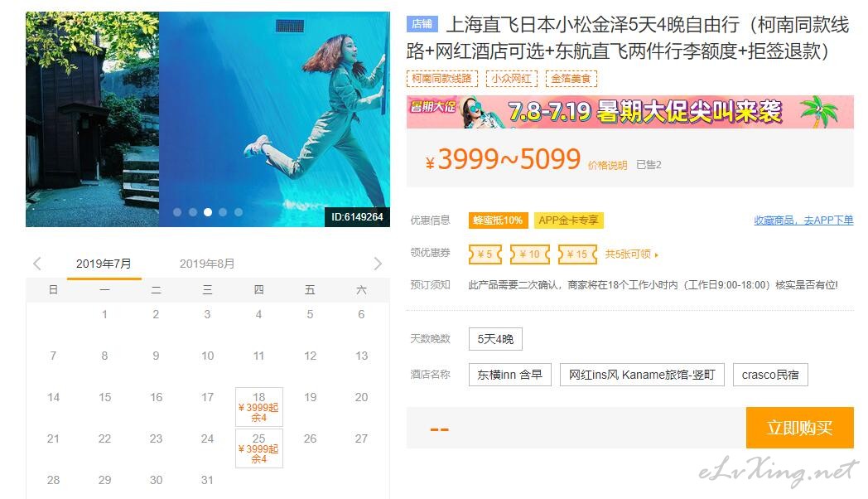Viewport: 868px width, 499px height.
Task: Click the blue 店铺 store badge
Action: 422,24
